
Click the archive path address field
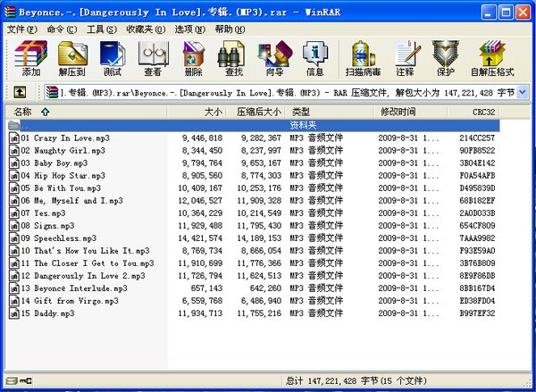pos(287,92)
